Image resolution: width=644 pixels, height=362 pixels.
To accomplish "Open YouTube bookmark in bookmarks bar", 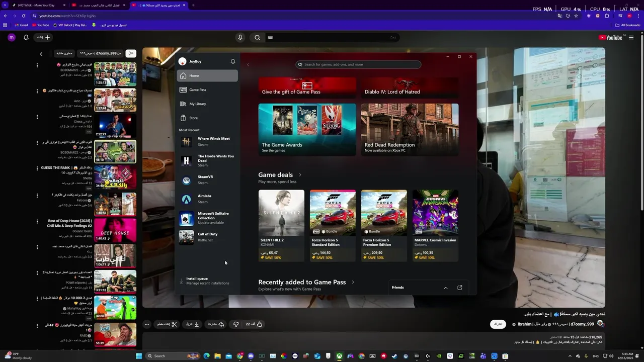I will click(40, 25).
